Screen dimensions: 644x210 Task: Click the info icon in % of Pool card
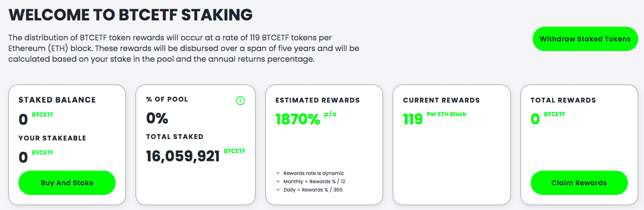pos(240,101)
